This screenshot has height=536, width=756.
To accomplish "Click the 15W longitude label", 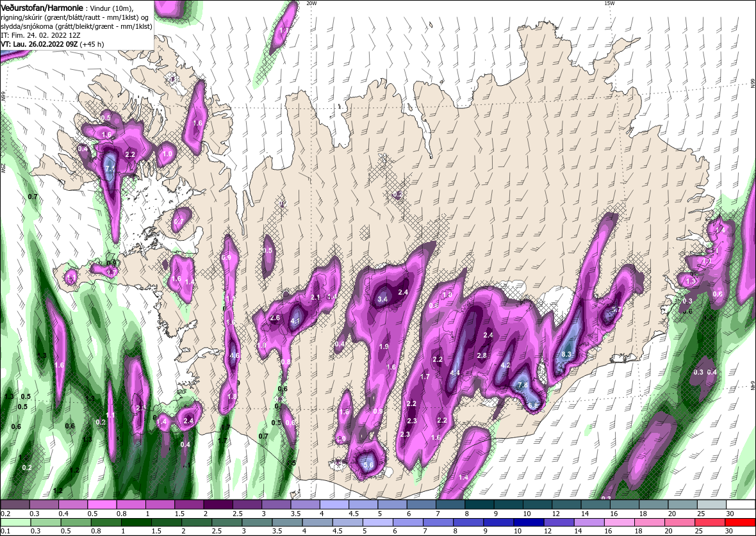I will (609, 3).
